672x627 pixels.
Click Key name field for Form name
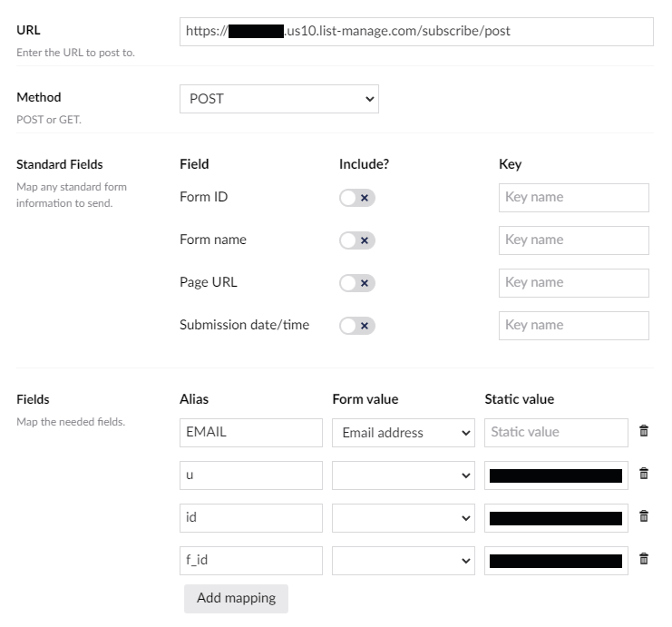click(x=574, y=240)
